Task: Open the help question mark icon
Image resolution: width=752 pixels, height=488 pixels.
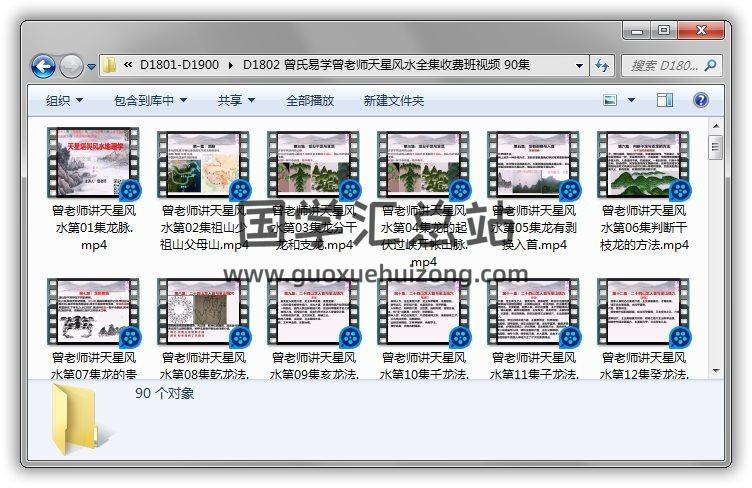Action: coord(700,100)
